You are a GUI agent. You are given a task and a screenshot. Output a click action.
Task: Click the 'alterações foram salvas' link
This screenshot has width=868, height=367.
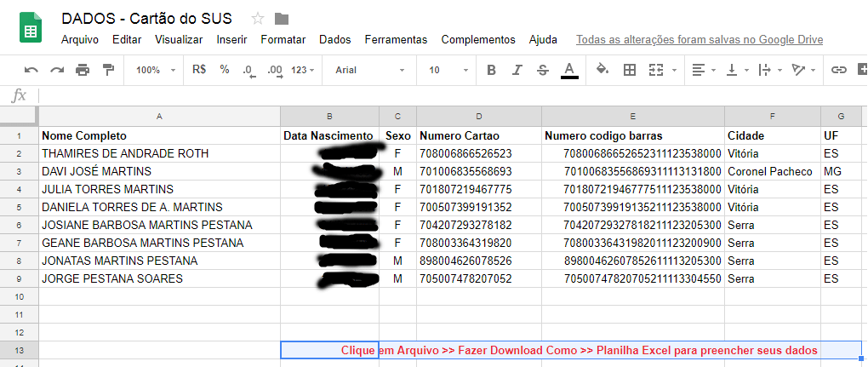pos(700,39)
